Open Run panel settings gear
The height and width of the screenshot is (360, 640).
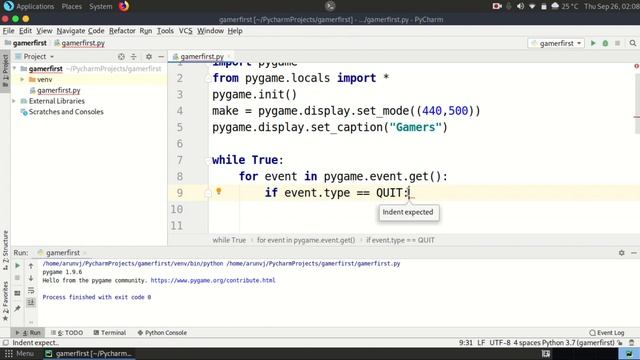pyautogui.click(x=621, y=253)
